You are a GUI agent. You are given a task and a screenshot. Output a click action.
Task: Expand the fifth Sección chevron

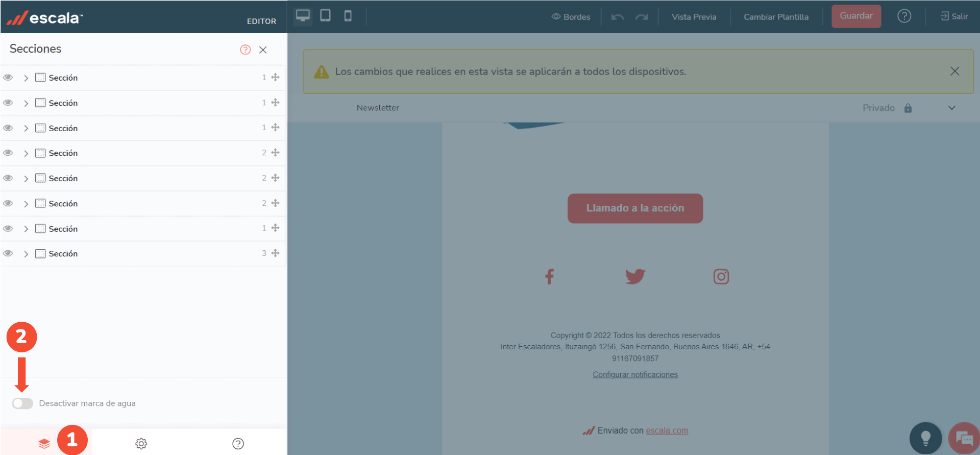[26, 179]
